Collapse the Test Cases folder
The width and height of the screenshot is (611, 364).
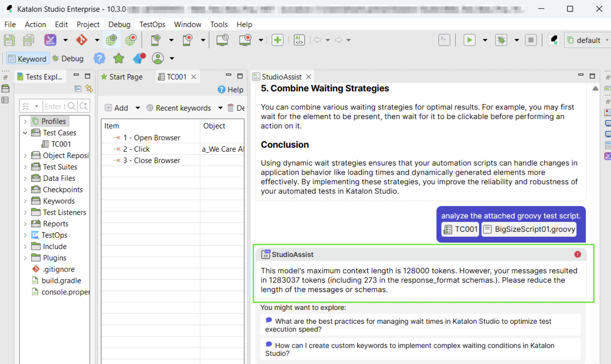tap(25, 133)
